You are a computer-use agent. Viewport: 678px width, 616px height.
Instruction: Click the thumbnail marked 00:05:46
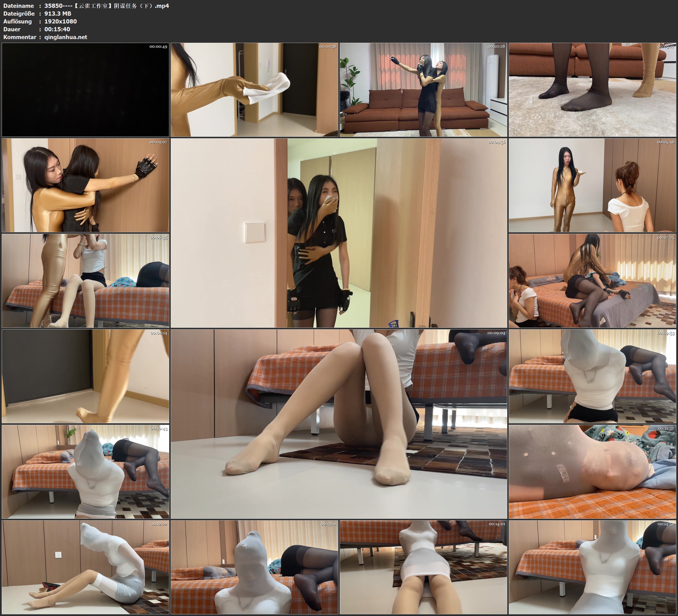click(592, 185)
